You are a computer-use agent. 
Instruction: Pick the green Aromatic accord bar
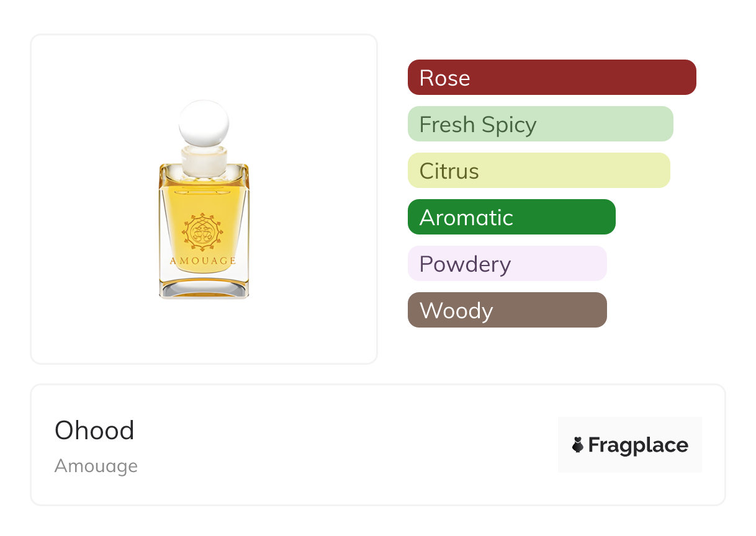click(x=511, y=217)
